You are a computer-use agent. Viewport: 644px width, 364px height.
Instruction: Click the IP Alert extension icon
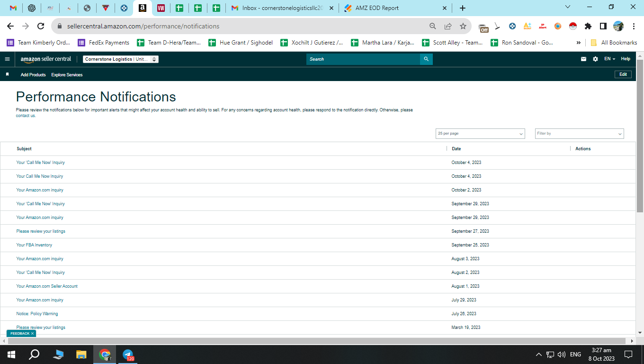[542, 26]
